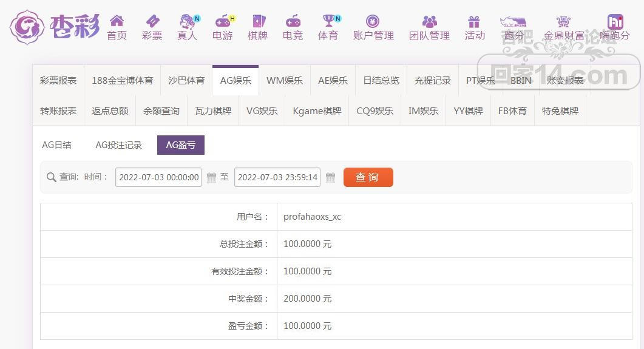The width and height of the screenshot is (644, 349).
Task: Switch to the AG投注记录 sub-tab
Action: click(118, 145)
